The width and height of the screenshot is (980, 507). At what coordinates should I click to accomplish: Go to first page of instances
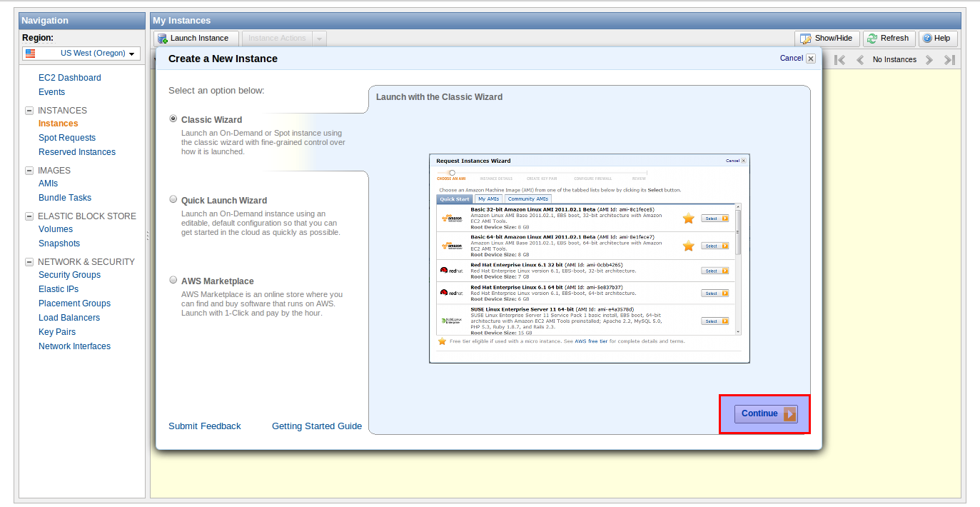[x=840, y=60]
